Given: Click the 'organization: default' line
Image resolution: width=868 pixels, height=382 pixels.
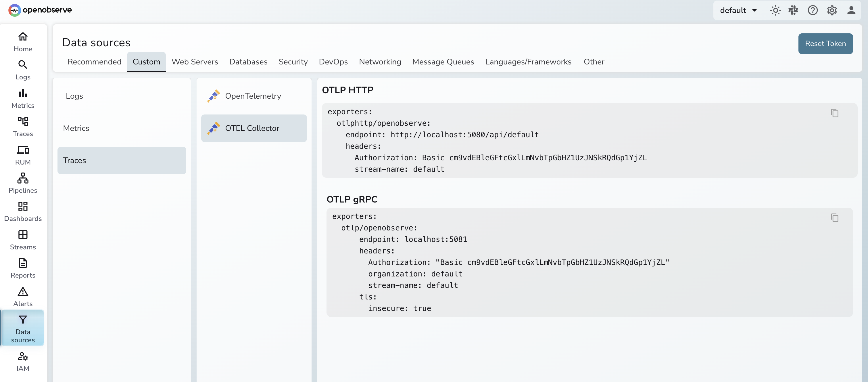Looking at the screenshot, I should 415,274.
